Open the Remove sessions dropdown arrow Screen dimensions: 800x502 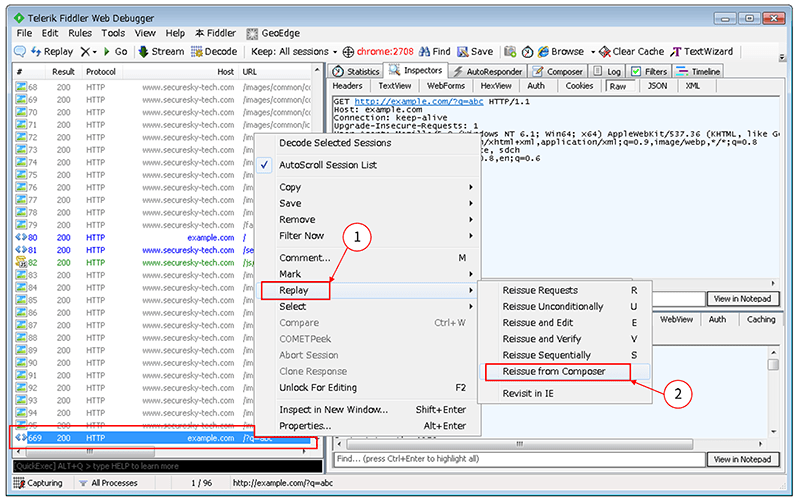tap(94, 52)
